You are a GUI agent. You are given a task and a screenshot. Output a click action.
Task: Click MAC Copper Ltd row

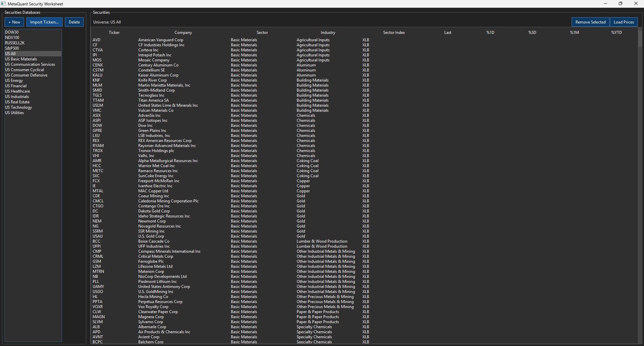coord(364,191)
